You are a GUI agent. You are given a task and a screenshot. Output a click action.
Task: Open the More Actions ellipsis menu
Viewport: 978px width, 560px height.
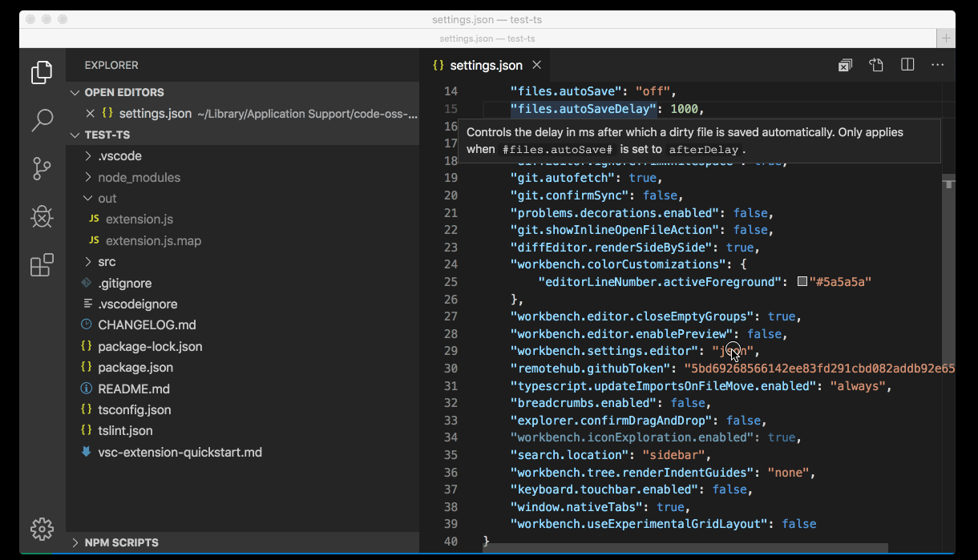[x=937, y=65]
